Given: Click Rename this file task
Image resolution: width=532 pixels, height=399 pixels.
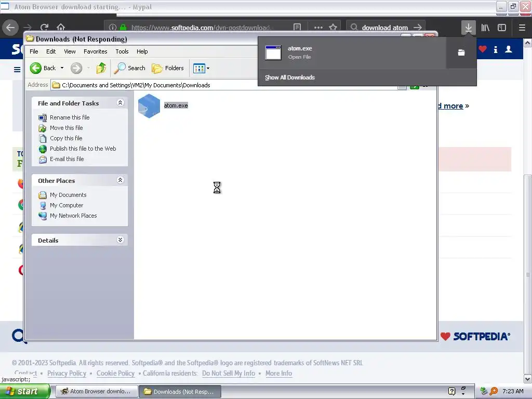Looking at the screenshot, I should coord(70,117).
